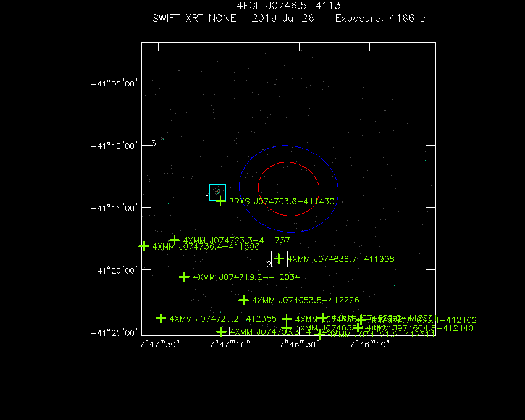525x420 pixels.
Task: Click the right ascension label 7h47m00s
Action: [x=230, y=344]
